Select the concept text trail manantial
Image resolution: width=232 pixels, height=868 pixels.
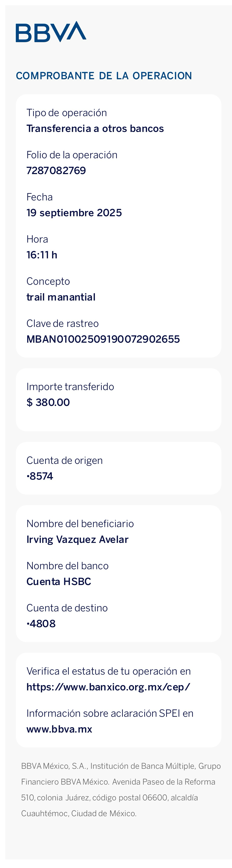coord(61,297)
